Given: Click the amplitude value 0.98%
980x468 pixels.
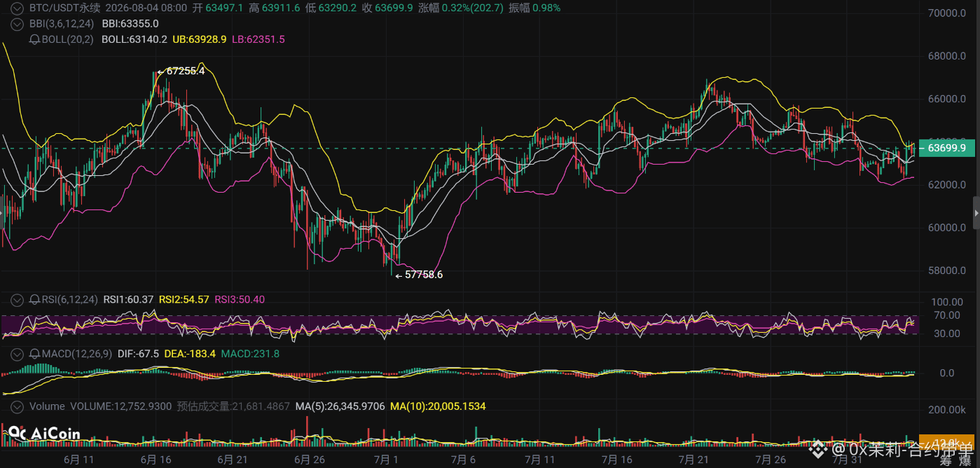Looking at the screenshot, I should coord(546,8).
